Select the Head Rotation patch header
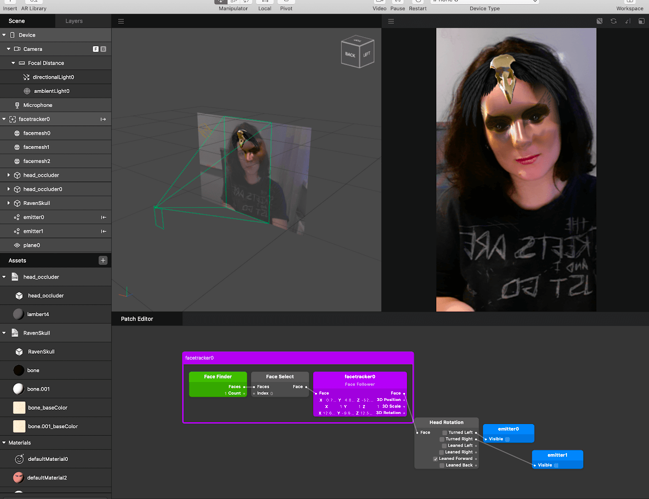Viewport: 649px width, 499px height. click(446, 422)
